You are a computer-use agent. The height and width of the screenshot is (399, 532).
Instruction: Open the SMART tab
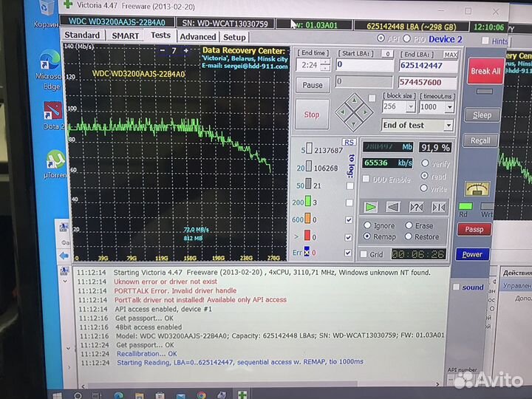point(125,35)
